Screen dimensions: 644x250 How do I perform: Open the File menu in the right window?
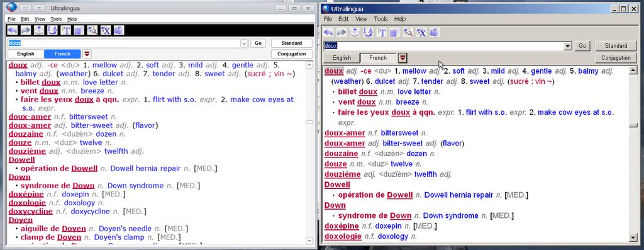[328, 19]
